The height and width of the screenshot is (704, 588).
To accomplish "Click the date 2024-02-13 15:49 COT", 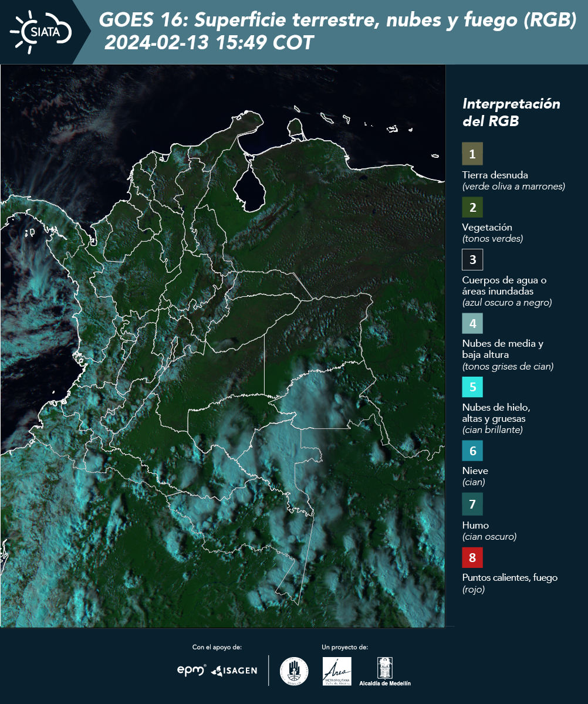I will pyautogui.click(x=209, y=43).
